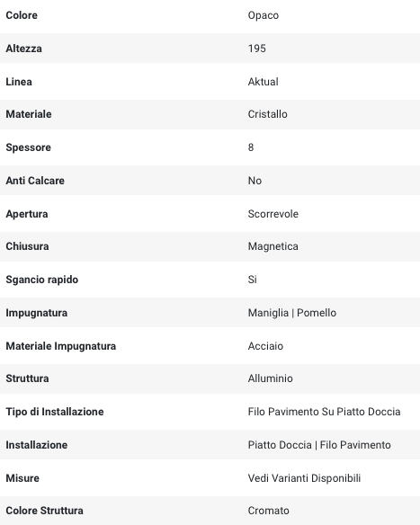
Task: Select the Opaco color value
Action: click(x=264, y=15)
